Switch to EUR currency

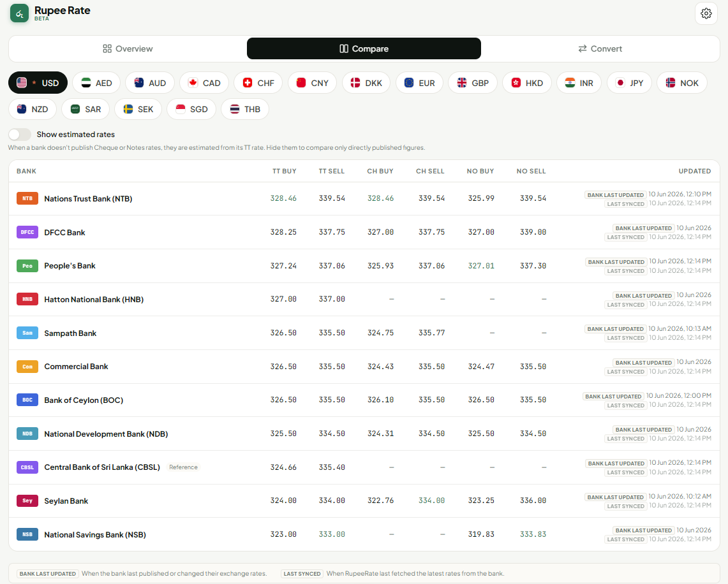click(x=419, y=83)
